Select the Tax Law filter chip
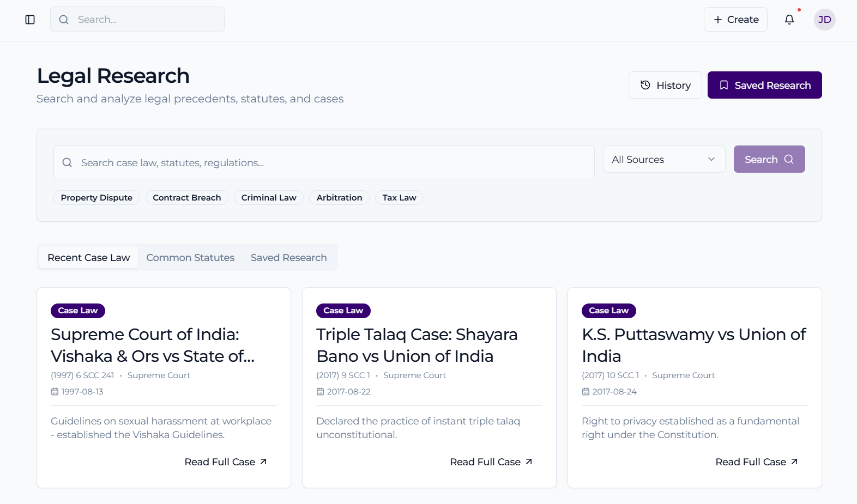Image resolution: width=857 pixels, height=504 pixels. coord(399,198)
